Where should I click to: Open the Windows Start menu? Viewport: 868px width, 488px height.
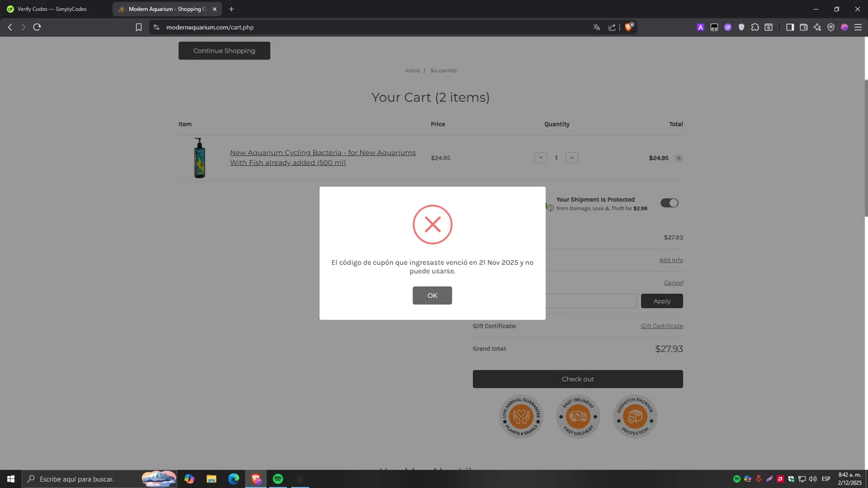pos(10,479)
